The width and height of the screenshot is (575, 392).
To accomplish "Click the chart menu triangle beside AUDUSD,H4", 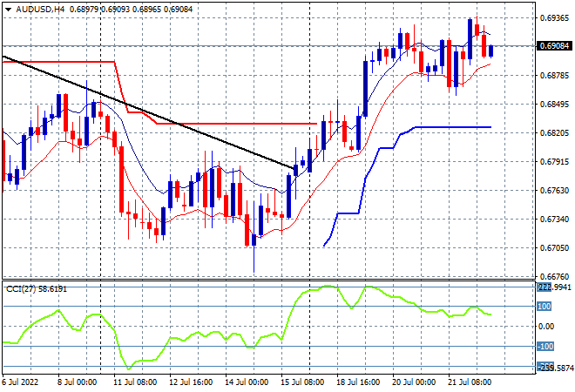I will pos(8,10).
